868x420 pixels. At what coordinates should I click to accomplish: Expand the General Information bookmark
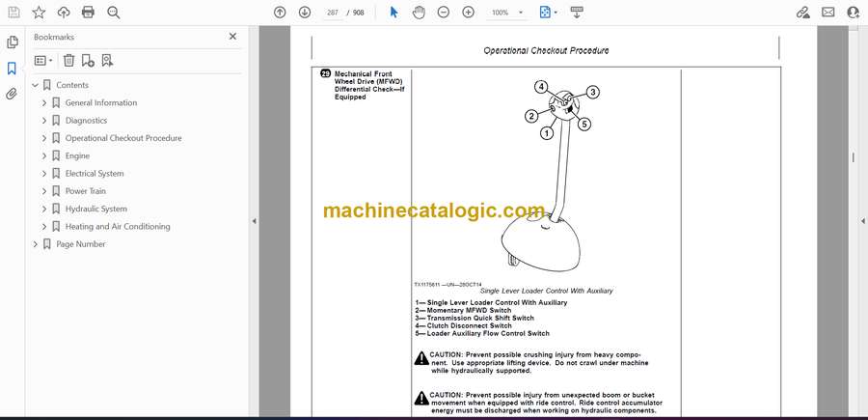tap(44, 103)
